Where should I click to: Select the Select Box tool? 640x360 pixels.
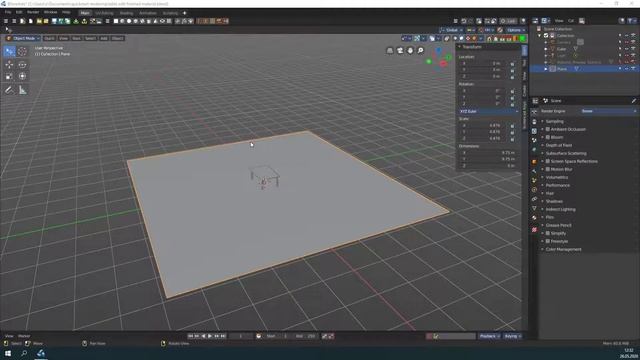coord(9,51)
